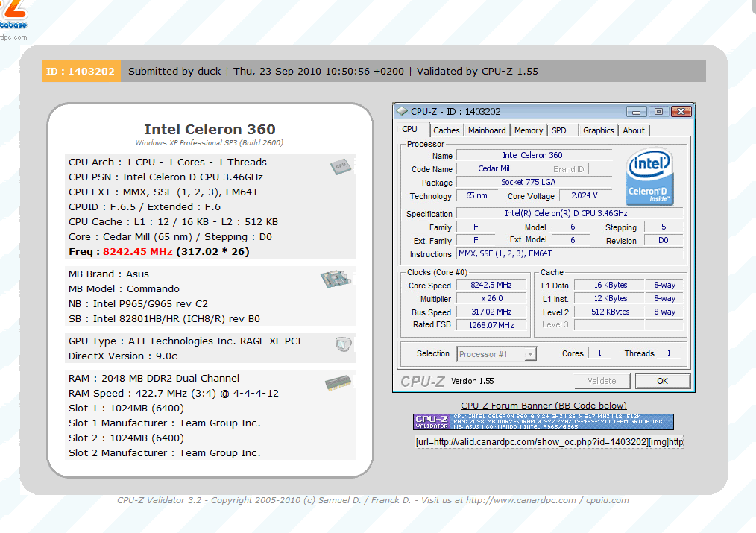Click the Specification field with 3.46GHz

[570, 213]
